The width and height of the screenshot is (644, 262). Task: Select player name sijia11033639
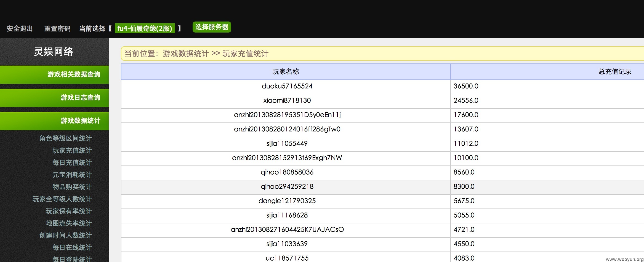tap(287, 244)
